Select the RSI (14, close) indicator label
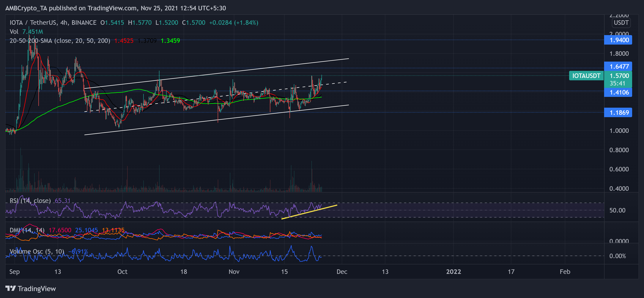The height and width of the screenshot is (298, 644). click(30, 201)
